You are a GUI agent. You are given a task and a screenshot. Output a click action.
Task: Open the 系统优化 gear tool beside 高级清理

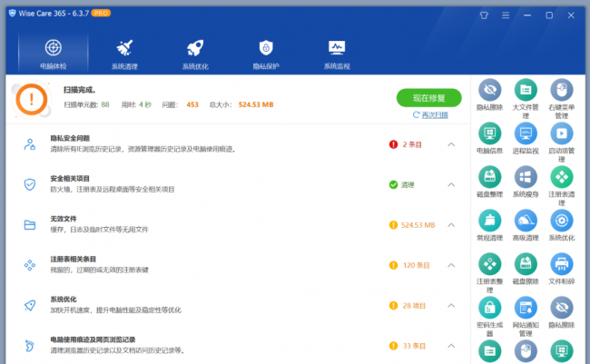pyautogui.click(x=561, y=226)
